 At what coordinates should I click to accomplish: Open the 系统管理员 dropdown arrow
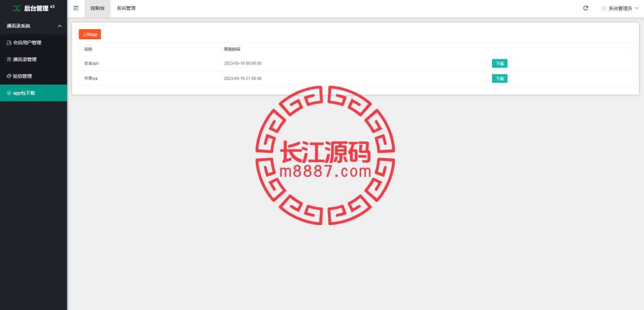636,8
